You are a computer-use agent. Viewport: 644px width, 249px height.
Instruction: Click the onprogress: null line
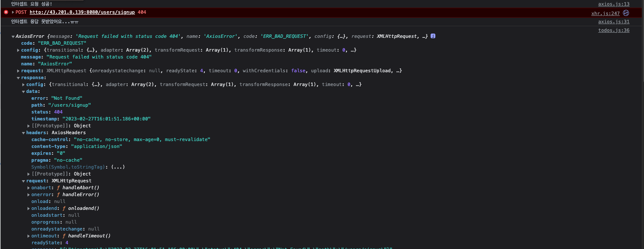click(x=54, y=222)
